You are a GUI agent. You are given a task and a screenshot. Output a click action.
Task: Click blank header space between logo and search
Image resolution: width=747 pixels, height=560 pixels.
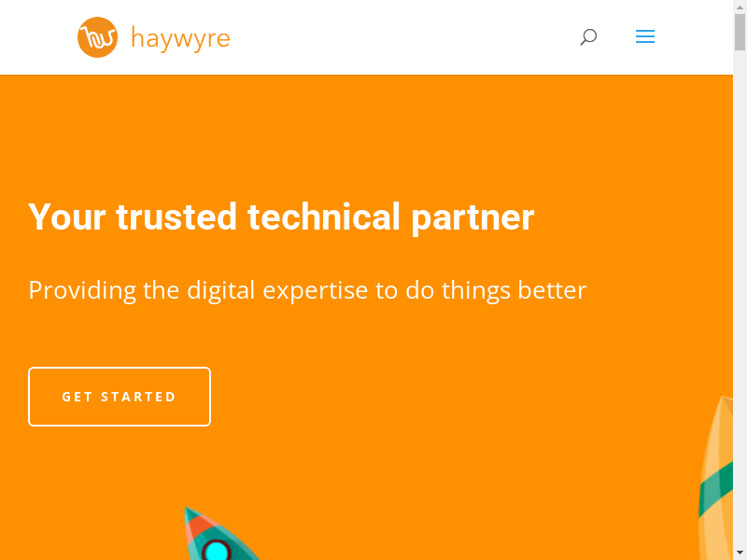405,37
